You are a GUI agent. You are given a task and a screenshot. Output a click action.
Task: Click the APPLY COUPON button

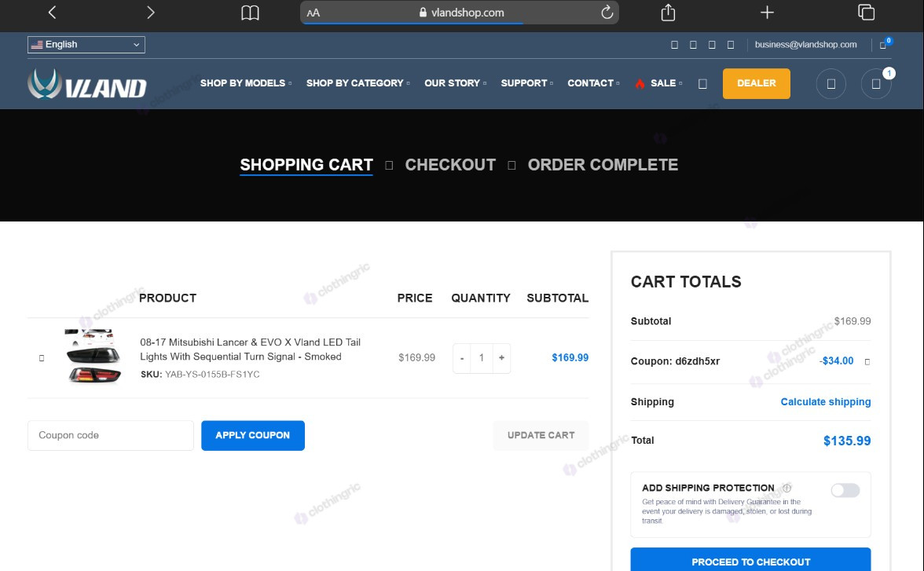click(x=253, y=435)
